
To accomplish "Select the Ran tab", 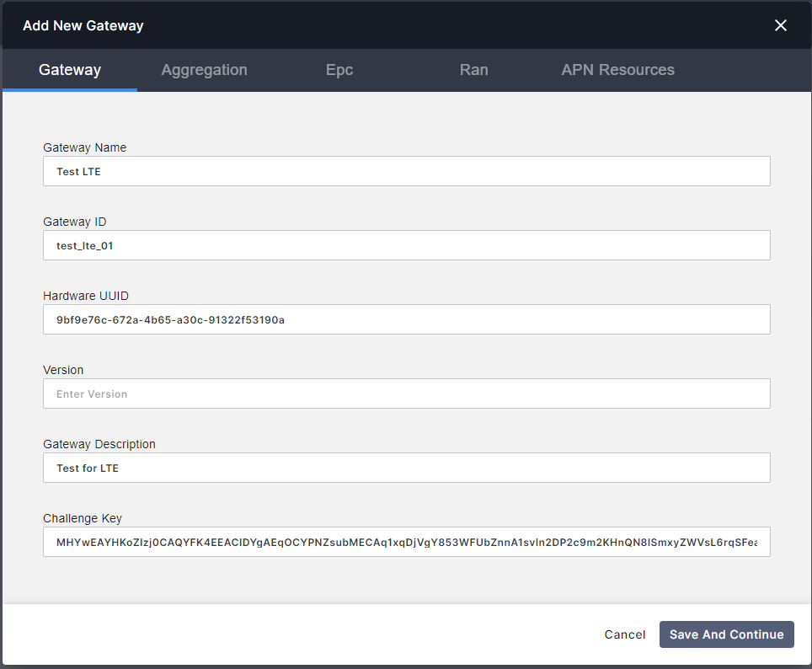I will coord(474,70).
